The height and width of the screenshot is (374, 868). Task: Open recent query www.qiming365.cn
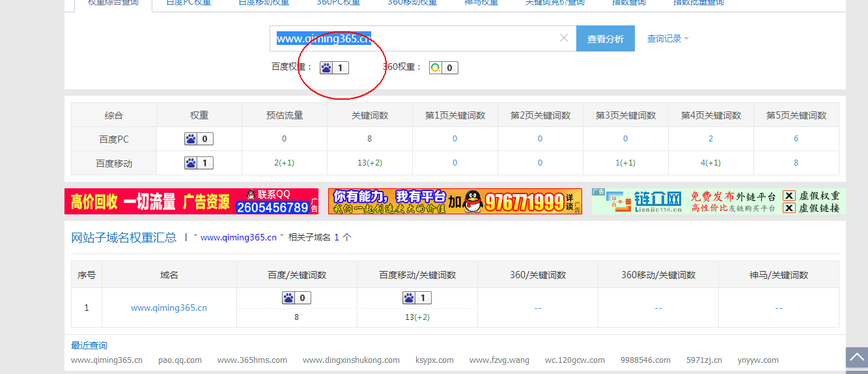[107, 360]
